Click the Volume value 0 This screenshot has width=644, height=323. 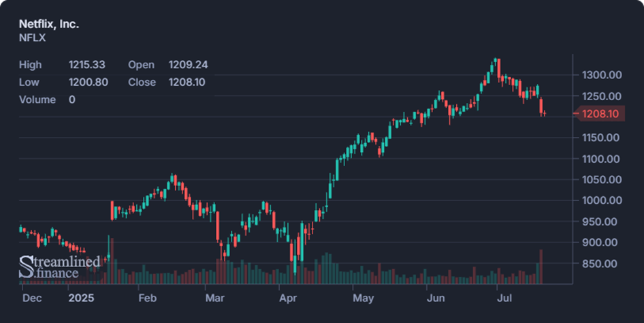[x=72, y=100]
